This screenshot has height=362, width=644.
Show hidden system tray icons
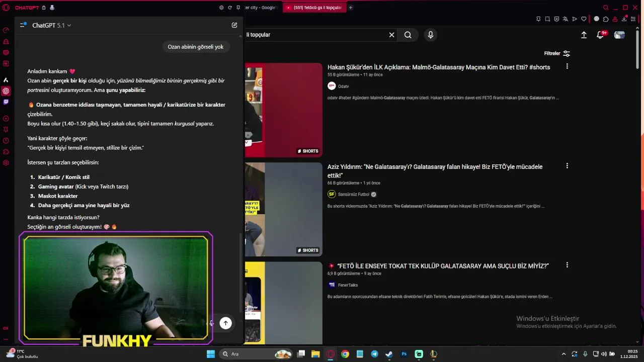[x=563, y=354]
